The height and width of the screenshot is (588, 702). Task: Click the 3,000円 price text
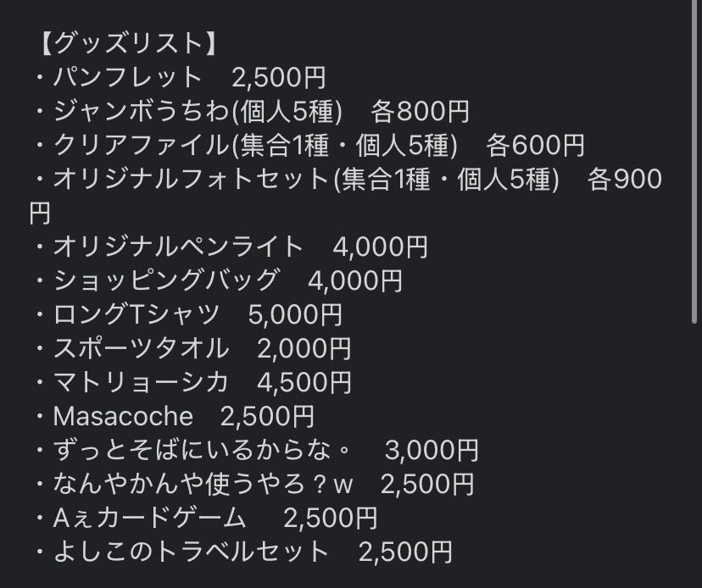click(x=432, y=451)
